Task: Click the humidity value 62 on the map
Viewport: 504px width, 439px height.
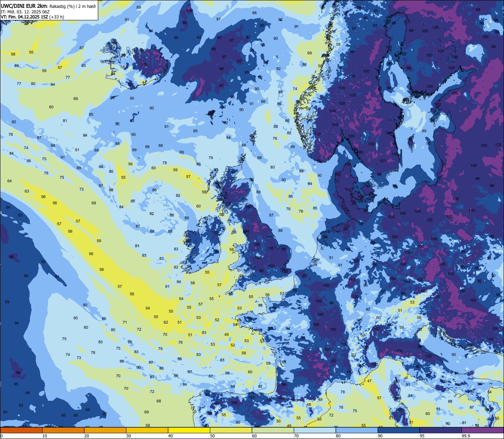Action: click(166, 322)
